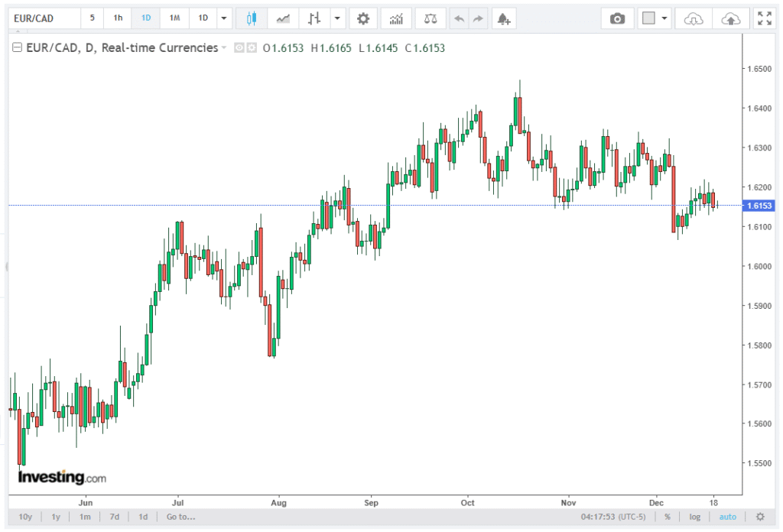
Task: Expand the time interval dropdown arrow
Action: coord(223,18)
